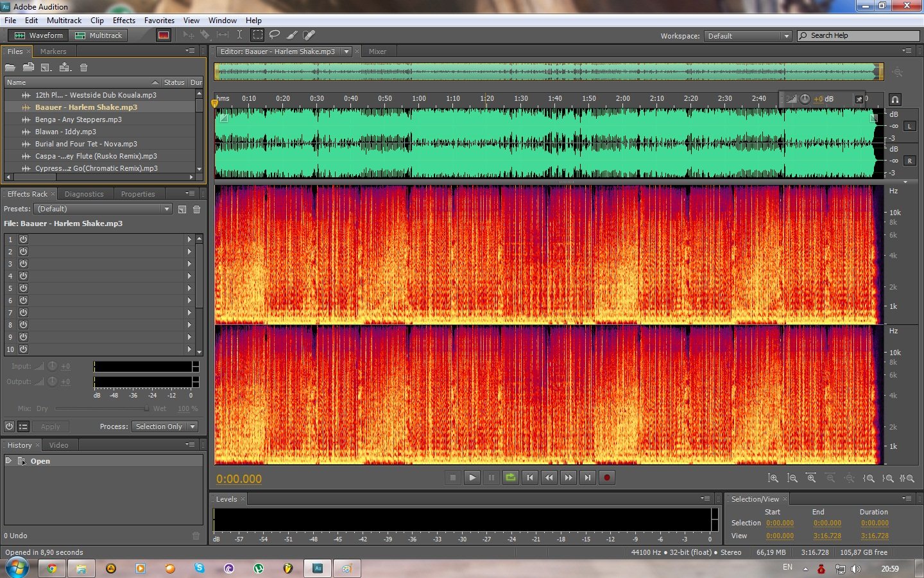The height and width of the screenshot is (578, 924).
Task: Zoom to out point
Action: click(888, 478)
